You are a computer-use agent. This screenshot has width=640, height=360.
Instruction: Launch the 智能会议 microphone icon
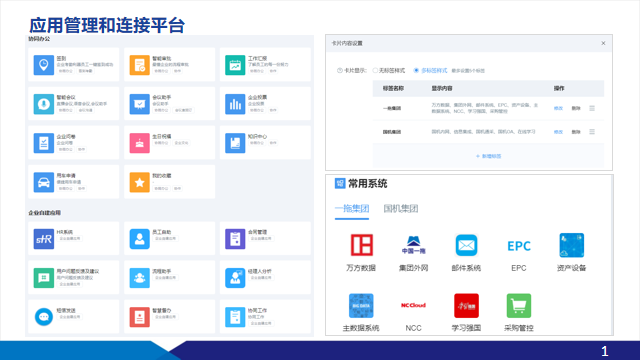pos(44,104)
